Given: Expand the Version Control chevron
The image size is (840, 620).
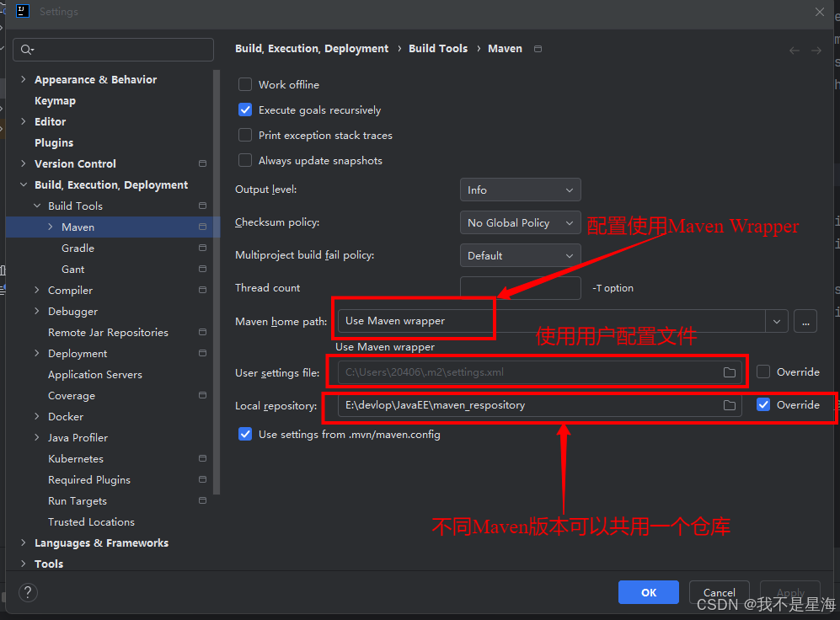Looking at the screenshot, I should 23,163.
